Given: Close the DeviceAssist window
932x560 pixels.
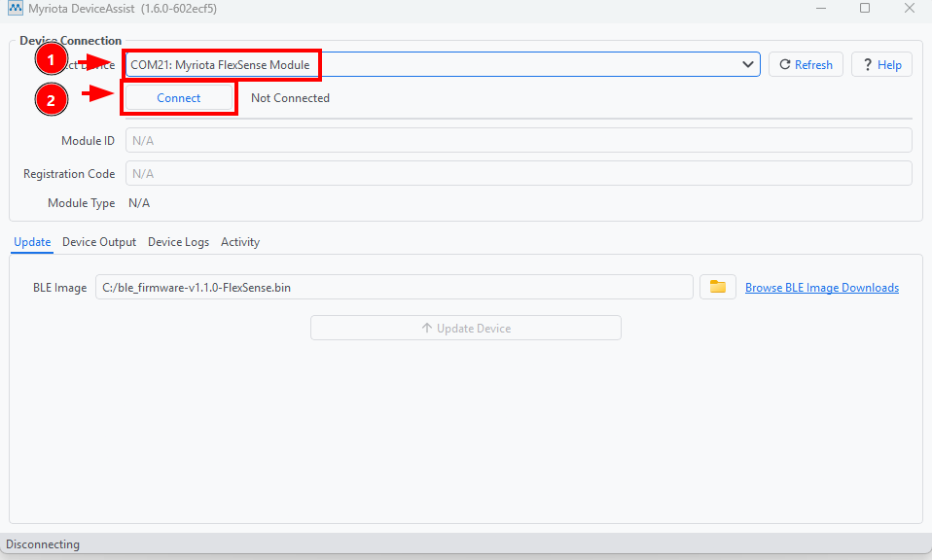Looking at the screenshot, I should click(x=910, y=9).
